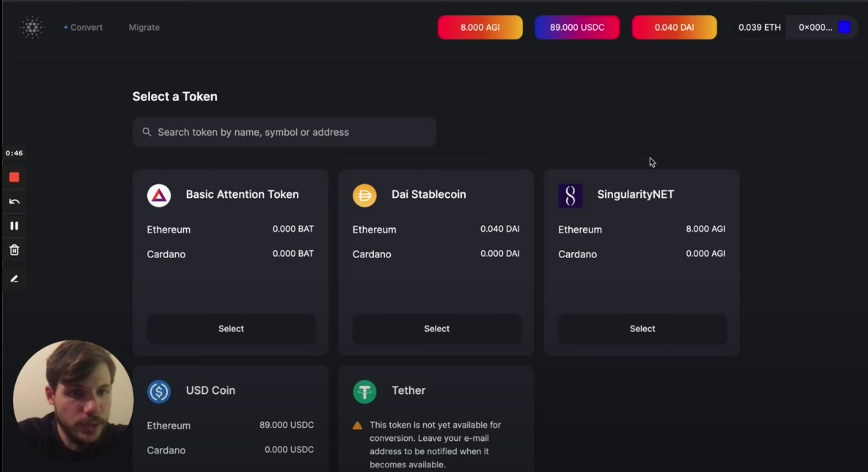
Task: Click the Tether title
Action: [408, 390]
